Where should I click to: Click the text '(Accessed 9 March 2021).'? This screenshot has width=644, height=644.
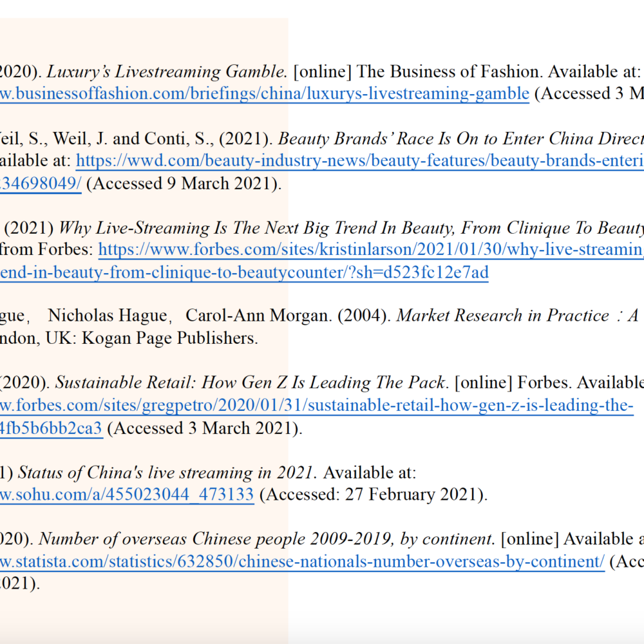(x=184, y=184)
